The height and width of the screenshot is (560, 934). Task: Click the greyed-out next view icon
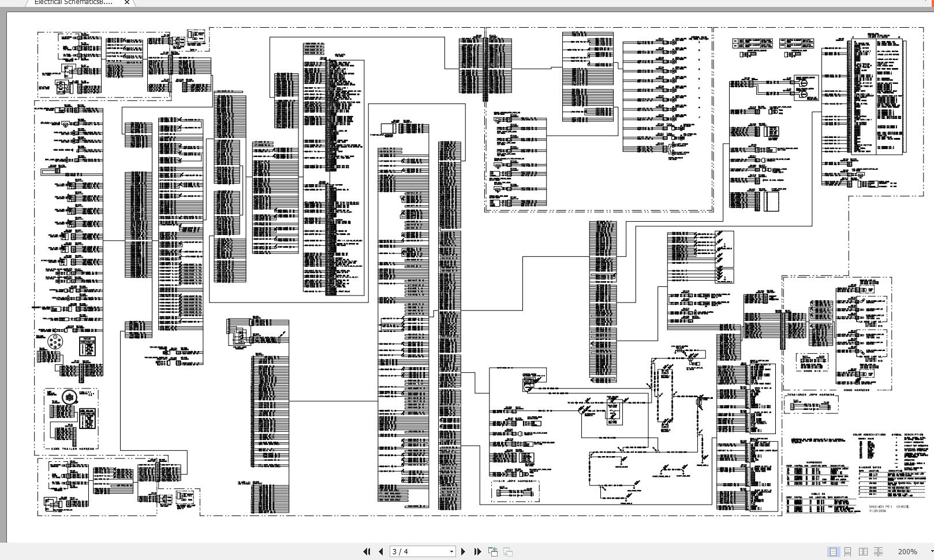(508, 552)
